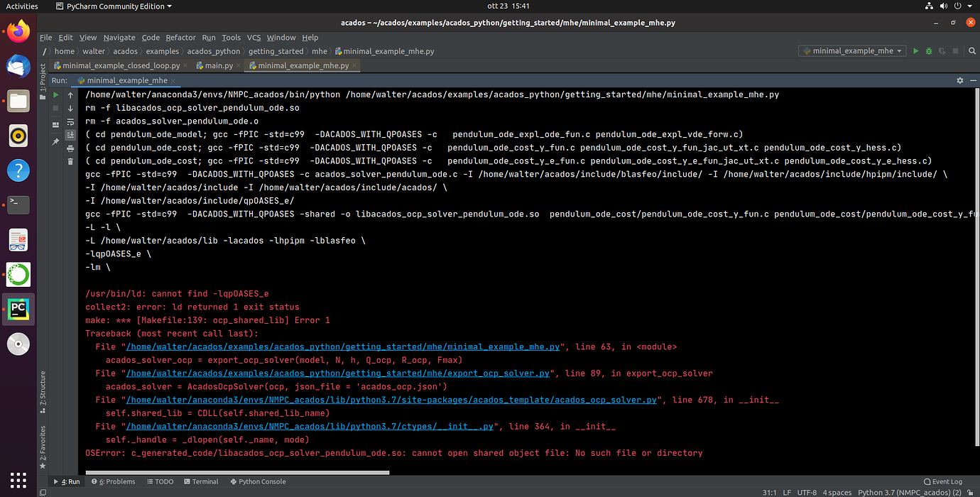Open the minimal_example_mhe.py traceback link

pyautogui.click(x=343, y=346)
